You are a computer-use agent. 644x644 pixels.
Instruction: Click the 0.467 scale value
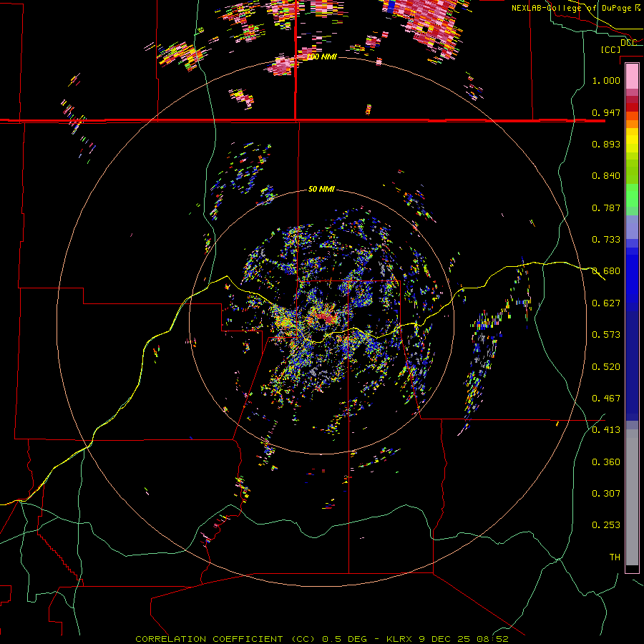(606, 399)
